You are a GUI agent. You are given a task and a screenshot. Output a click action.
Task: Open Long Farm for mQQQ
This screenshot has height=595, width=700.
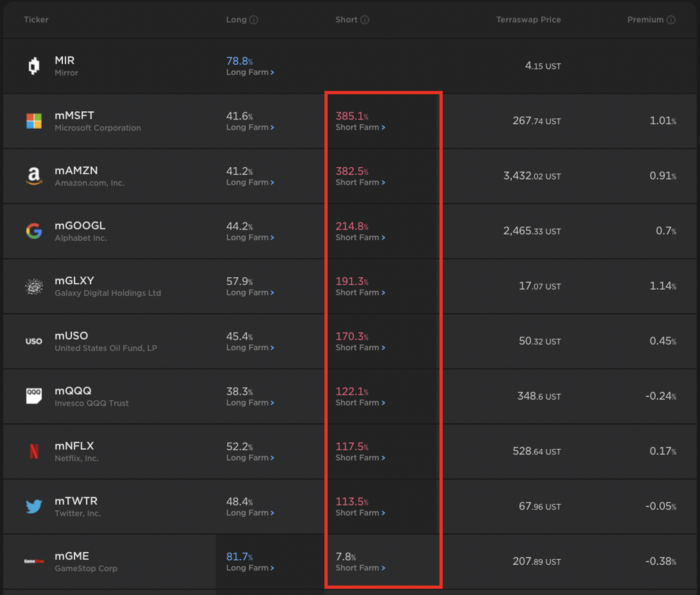250,403
